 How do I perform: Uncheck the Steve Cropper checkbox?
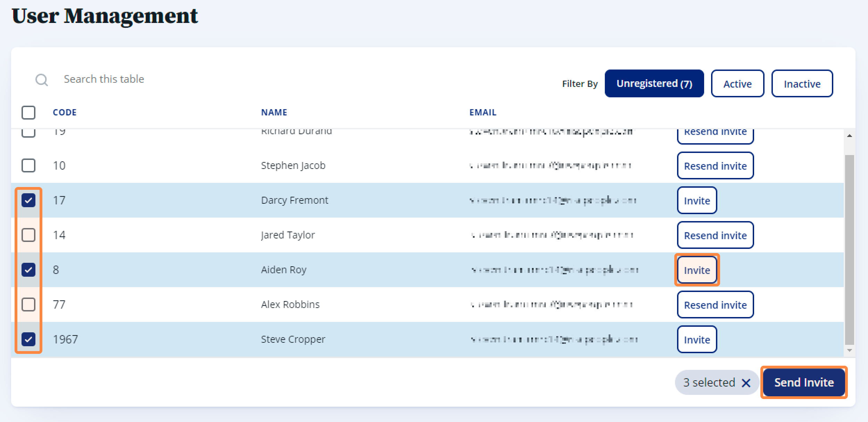[28, 339]
